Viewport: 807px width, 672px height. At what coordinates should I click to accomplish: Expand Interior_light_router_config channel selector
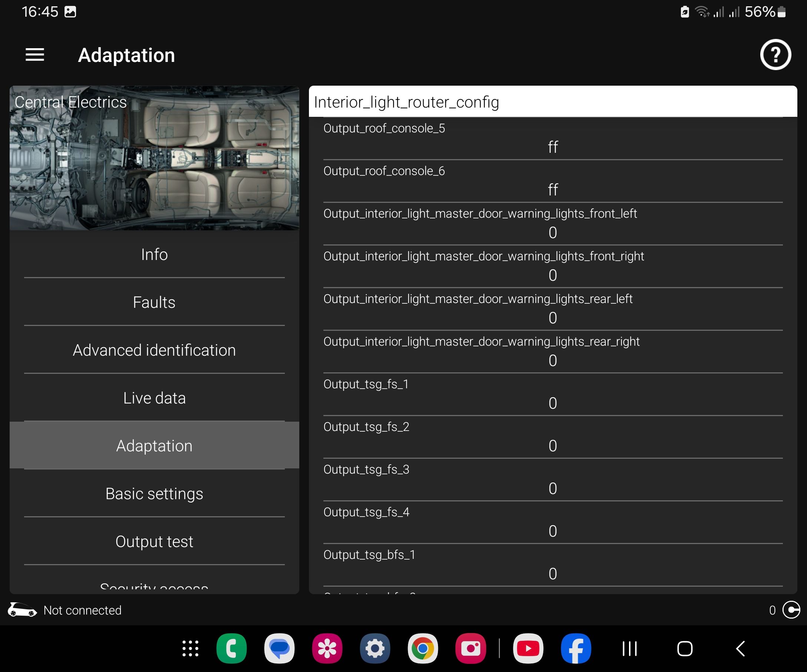(553, 102)
